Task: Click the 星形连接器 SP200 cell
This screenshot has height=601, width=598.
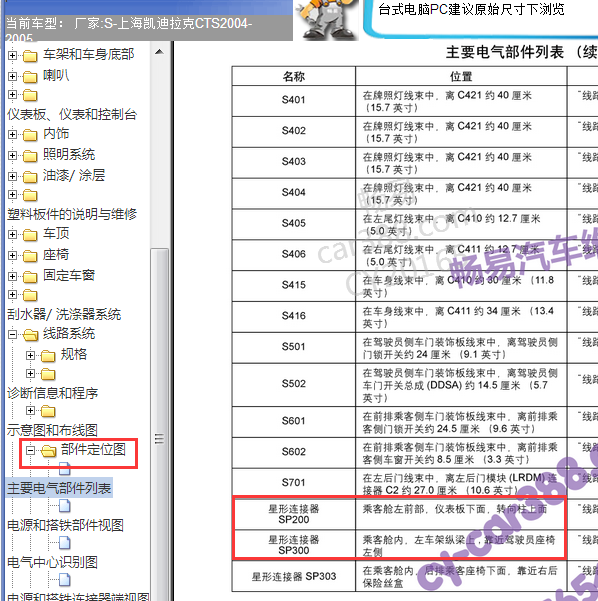Action: [x=294, y=514]
